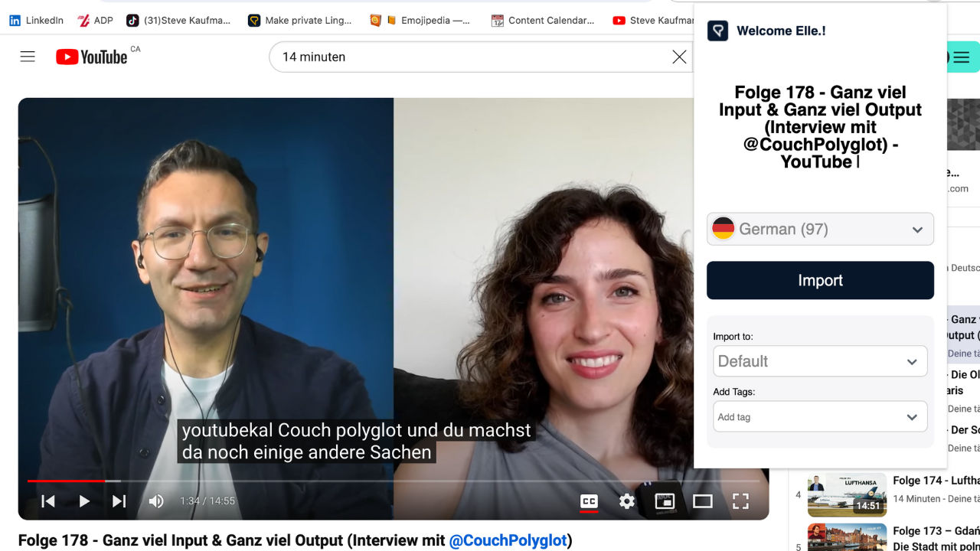Open the Folge 174 playlist title
The width and height of the screenshot is (980, 551).
[x=936, y=481]
